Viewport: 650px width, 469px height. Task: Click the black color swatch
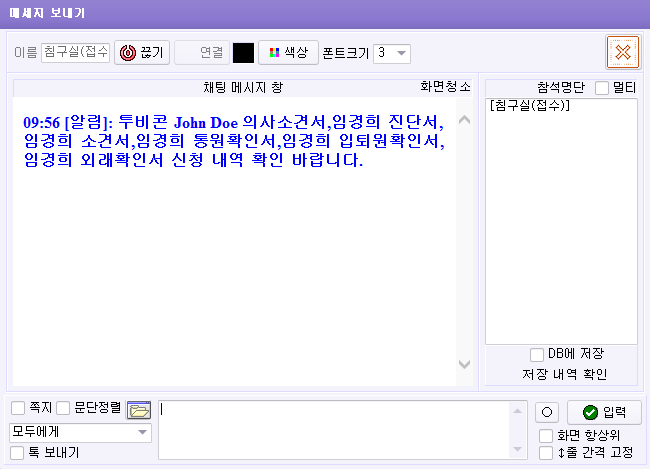pyautogui.click(x=243, y=52)
